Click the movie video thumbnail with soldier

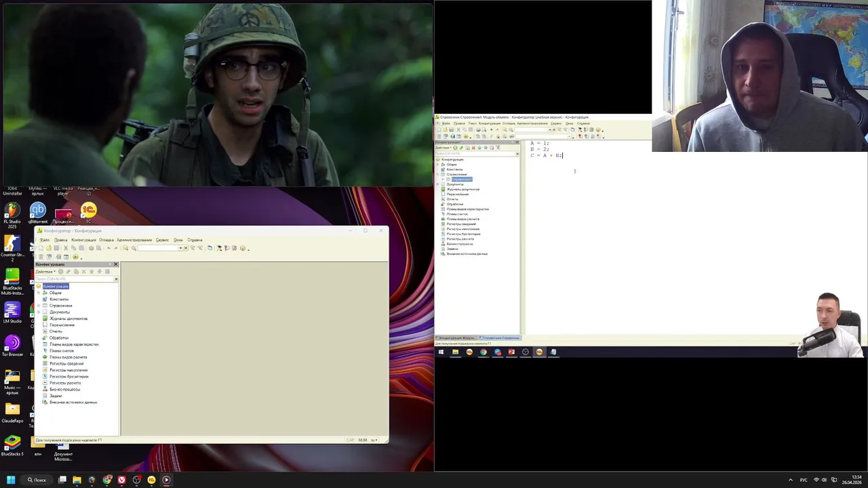[217, 95]
